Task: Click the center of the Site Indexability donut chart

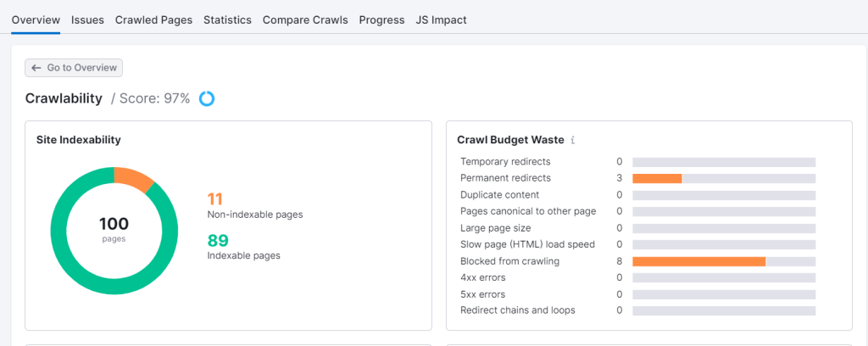Action: pyautogui.click(x=114, y=230)
